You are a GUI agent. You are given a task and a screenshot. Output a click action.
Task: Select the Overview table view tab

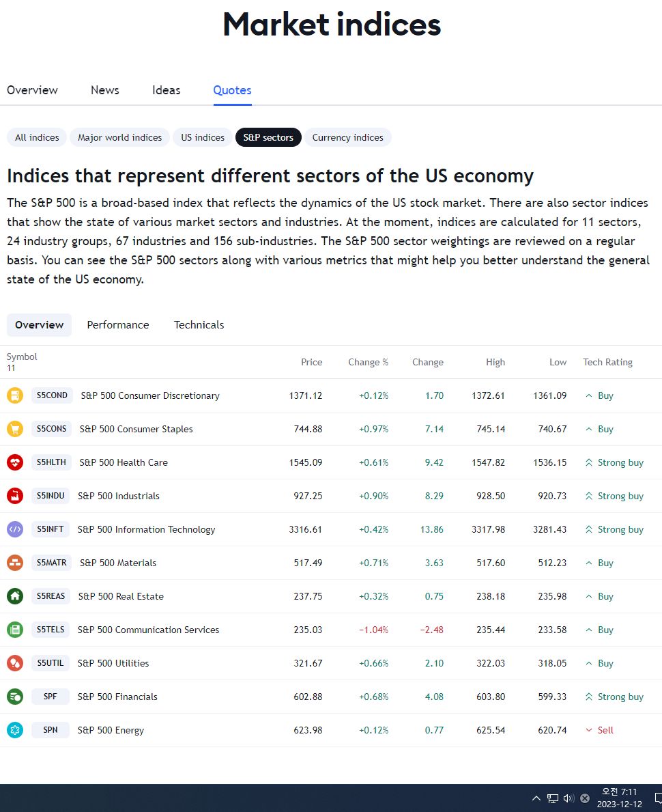click(40, 324)
